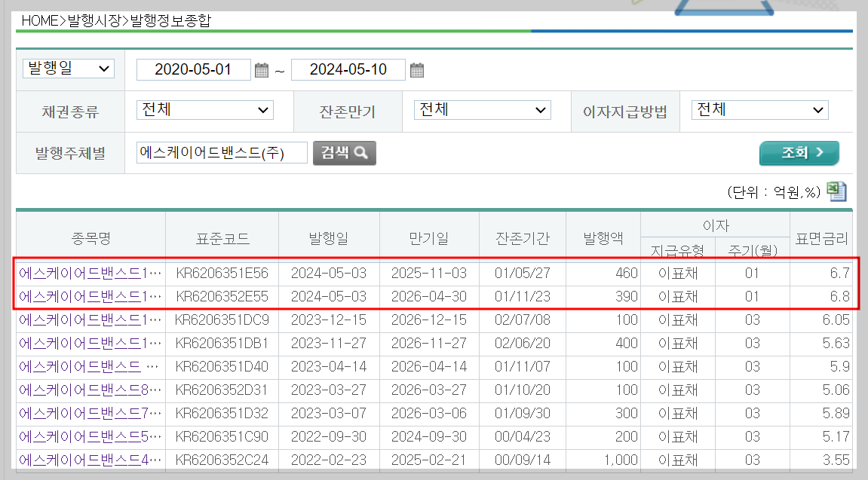The height and width of the screenshot is (480, 868).
Task: Click the HOME breadcrumb text
Action: pyautogui.click(x=40, y=20)
